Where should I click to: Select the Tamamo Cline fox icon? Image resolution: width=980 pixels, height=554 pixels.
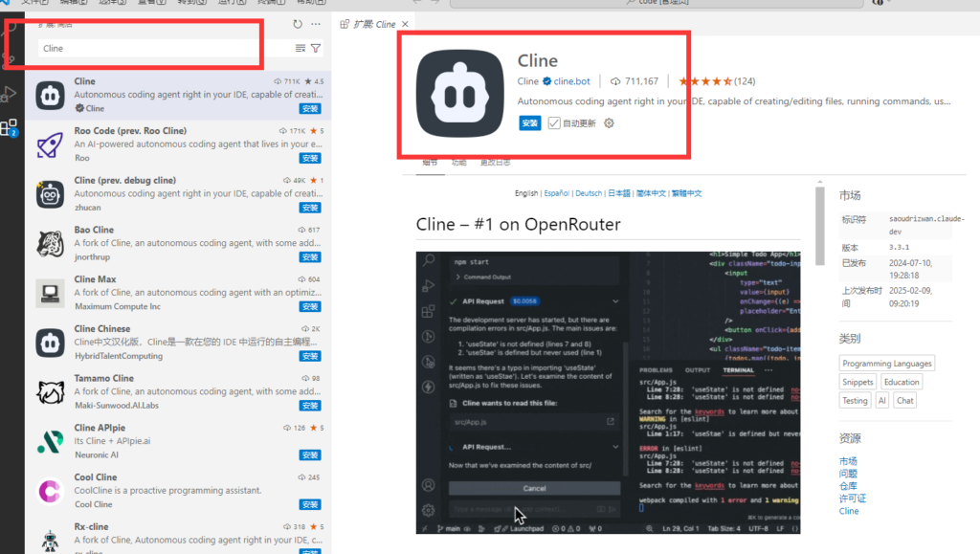tap(50, 391)
